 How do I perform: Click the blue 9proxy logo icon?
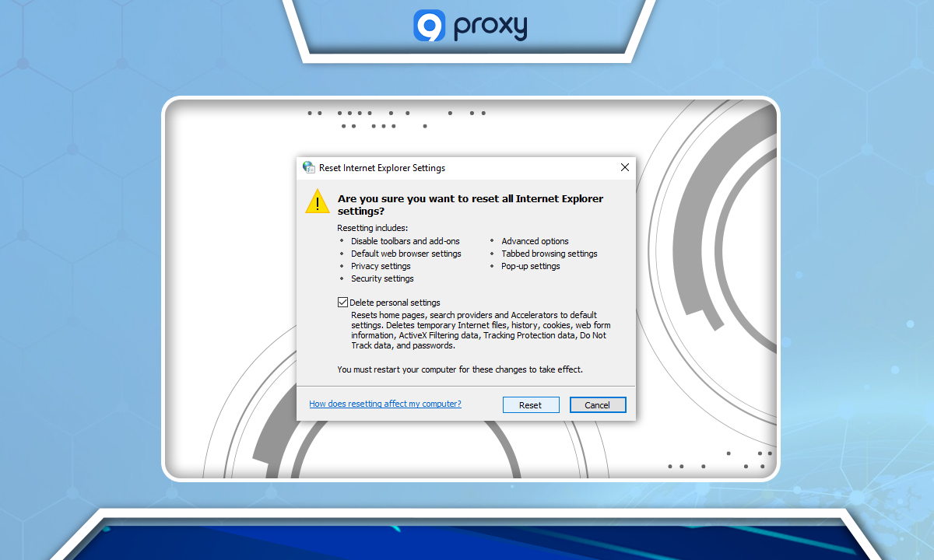click(x=429, y=25)
